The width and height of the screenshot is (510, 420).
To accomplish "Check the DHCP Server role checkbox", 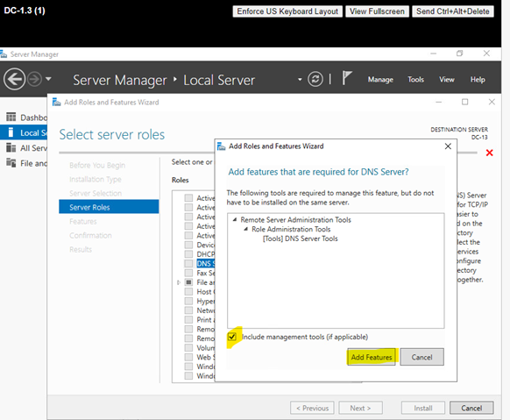I will (x=188, y=254).
